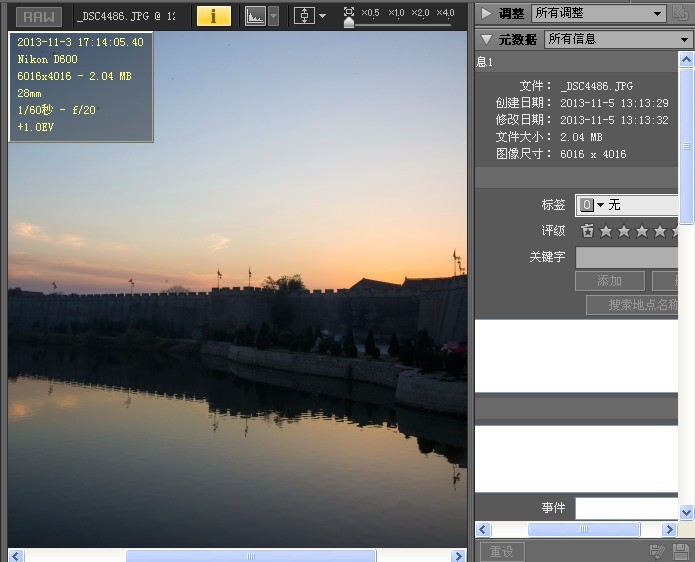The height and width of the screenshot is (562, 695).
Task: Click the first white description text area
Action: click(x=576, y=355)
